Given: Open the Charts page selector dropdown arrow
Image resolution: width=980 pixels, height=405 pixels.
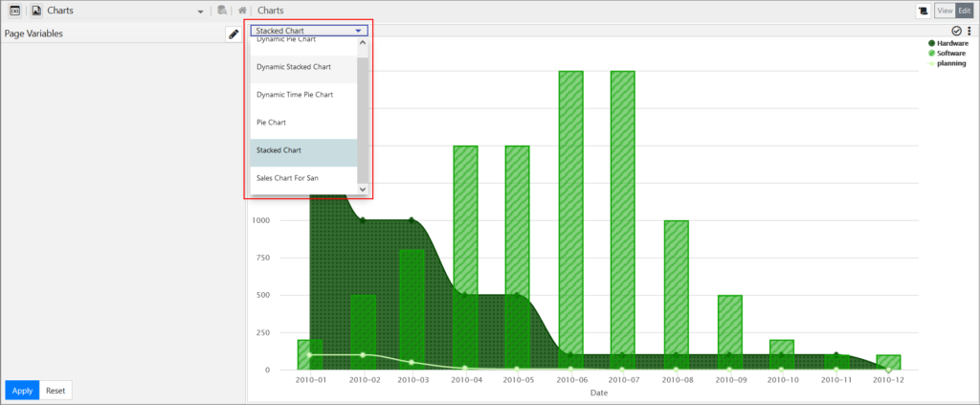Looking at the screenshot, I should pos(201,11).
